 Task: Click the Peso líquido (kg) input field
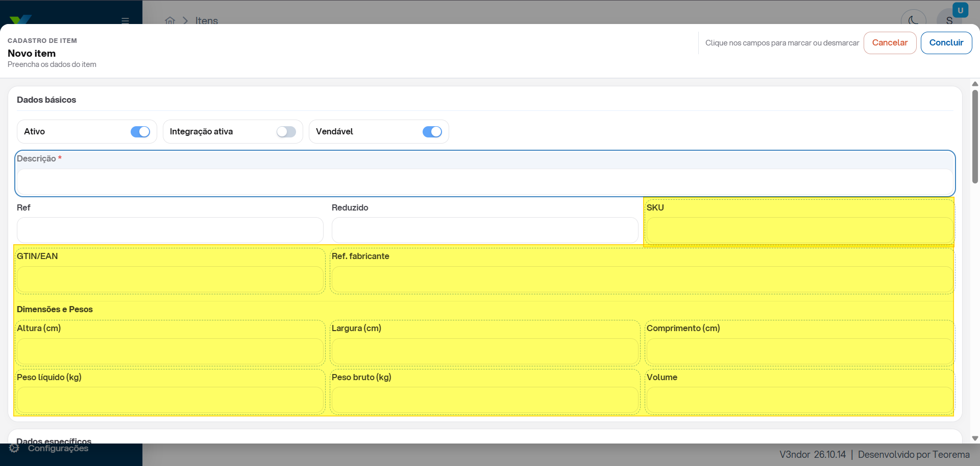170,400
